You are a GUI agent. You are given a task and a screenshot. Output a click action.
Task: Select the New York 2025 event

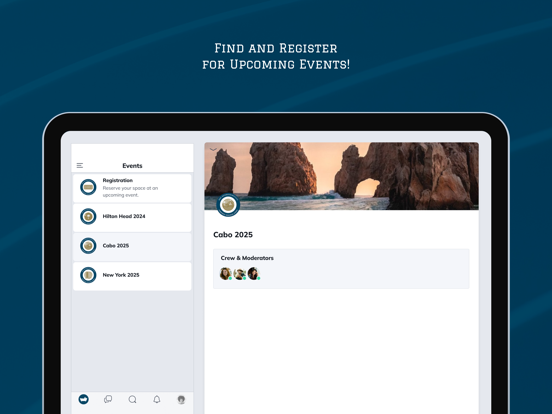click(x=132, y=276)
